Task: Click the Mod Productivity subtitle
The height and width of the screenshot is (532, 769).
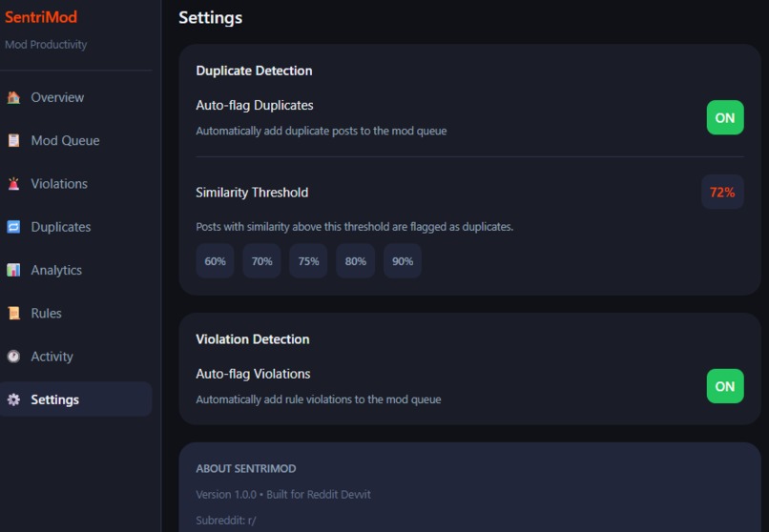Action: point(46,45)
